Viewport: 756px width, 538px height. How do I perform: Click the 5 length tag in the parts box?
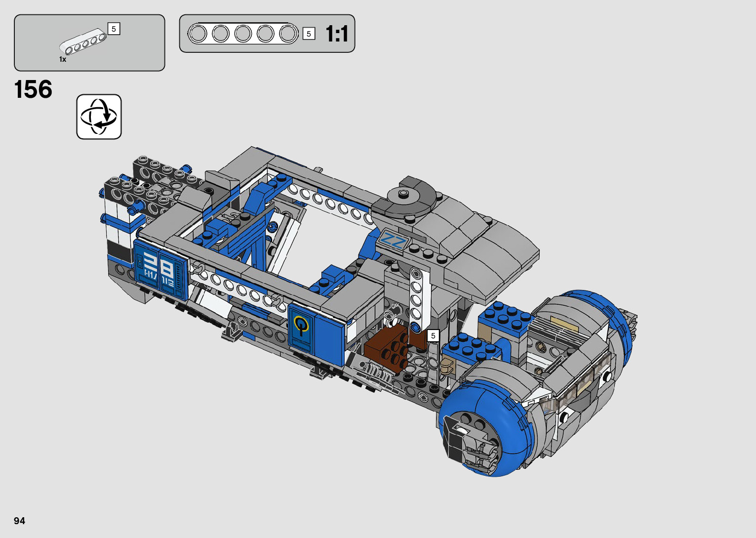tap(114, 29)
